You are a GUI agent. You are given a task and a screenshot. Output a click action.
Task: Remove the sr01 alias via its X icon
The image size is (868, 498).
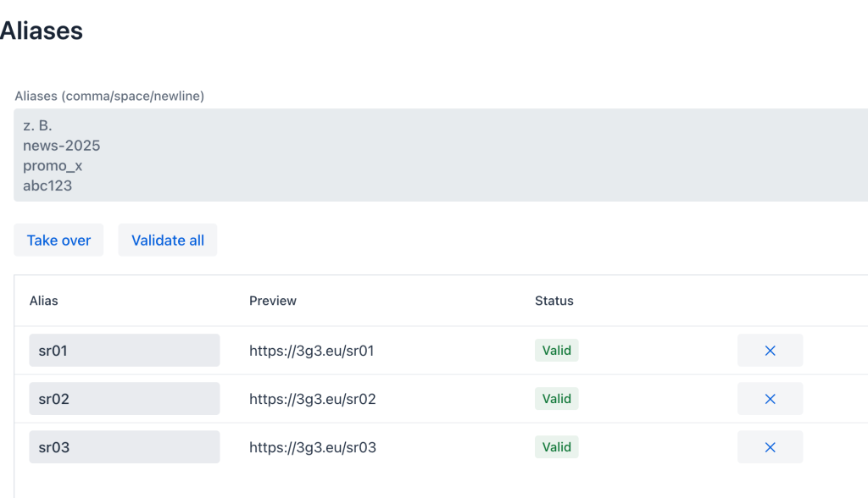click(770, 350)
